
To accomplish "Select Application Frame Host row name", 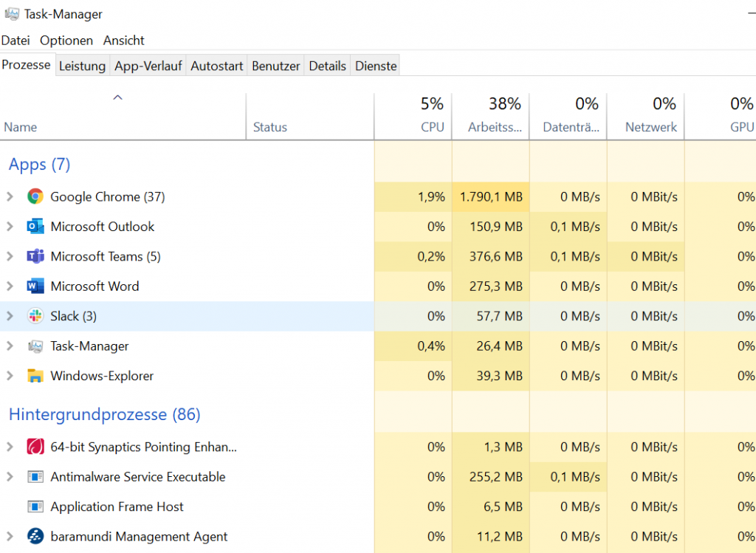I will (x=117, y=506).
